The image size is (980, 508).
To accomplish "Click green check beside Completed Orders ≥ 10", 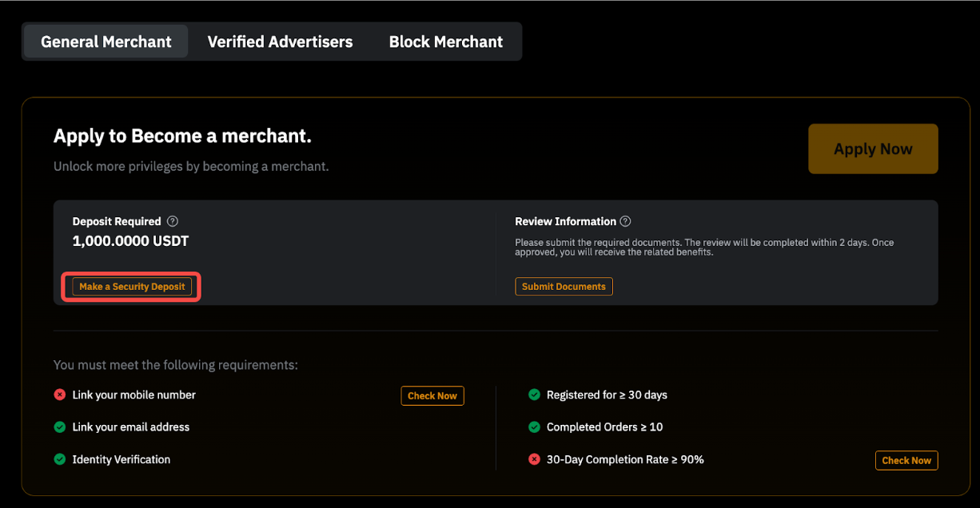I will pos(534,427).
